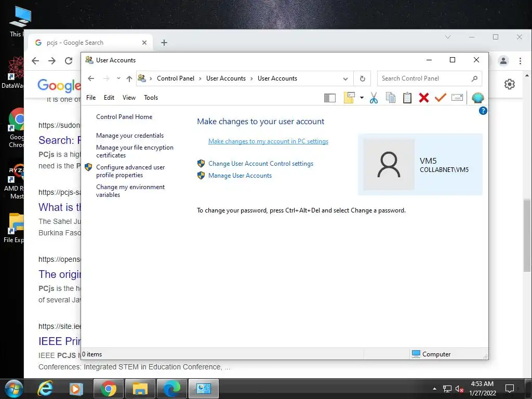Expand address bar history dropdown

point(345,79)
